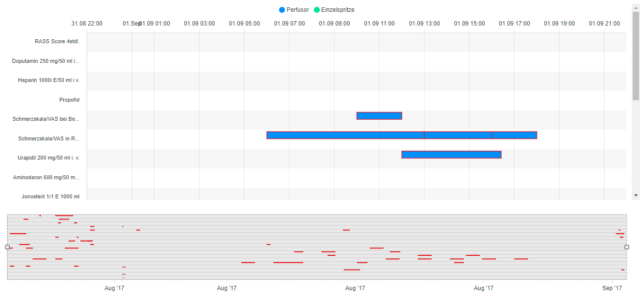Click the Sep '17 label below the overview
The width and height of the screenshot is (644, 299).
[x=612, y=288]
